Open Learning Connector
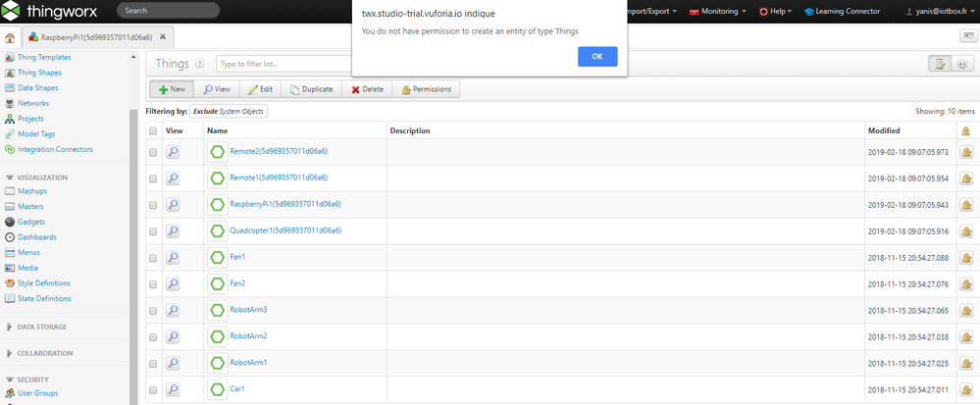This screenshot has height=405, width=980. pyautogui.click(x=842, y=11)
